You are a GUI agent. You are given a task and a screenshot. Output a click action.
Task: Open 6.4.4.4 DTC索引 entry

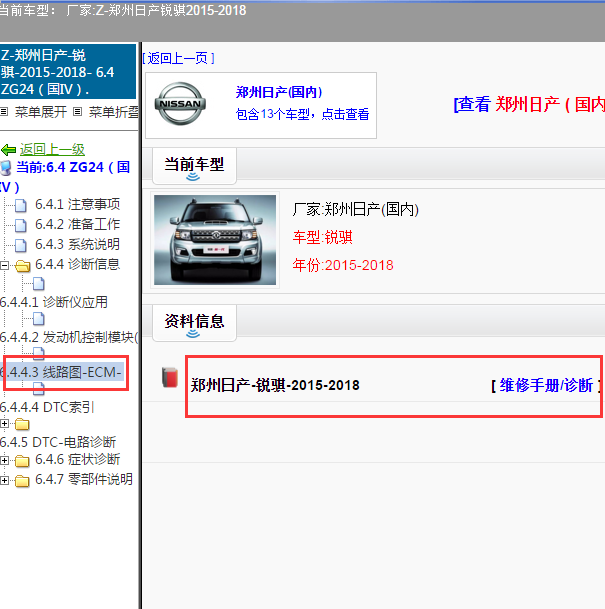pos(47,407)
